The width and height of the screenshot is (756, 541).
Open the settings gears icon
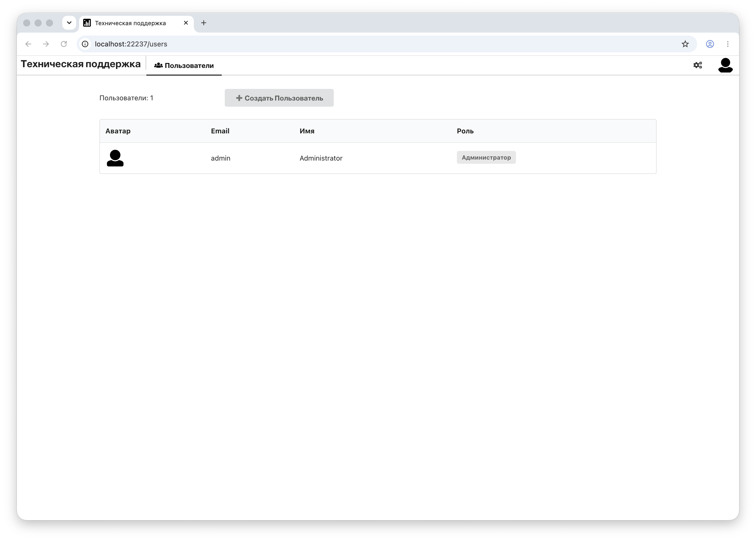(x=697, y=65)
